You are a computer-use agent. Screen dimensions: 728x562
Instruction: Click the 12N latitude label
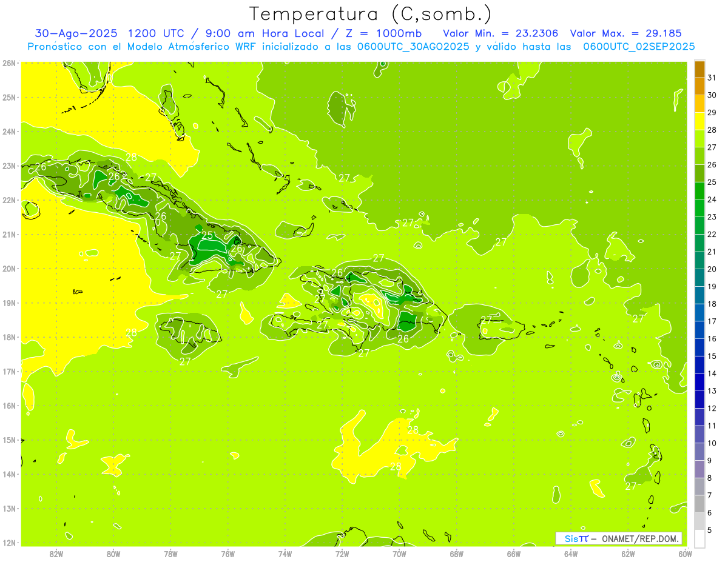(x=8, y=543)
